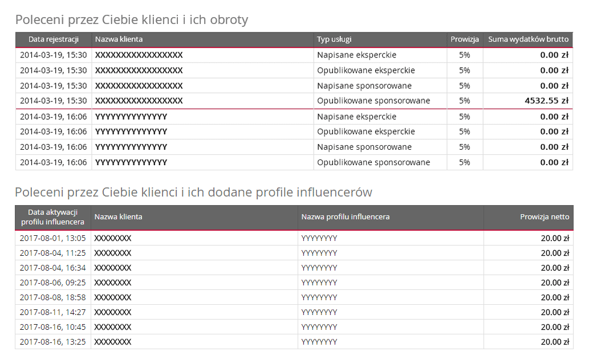Click the 'Data rejestracji' column header

point(54,39)
